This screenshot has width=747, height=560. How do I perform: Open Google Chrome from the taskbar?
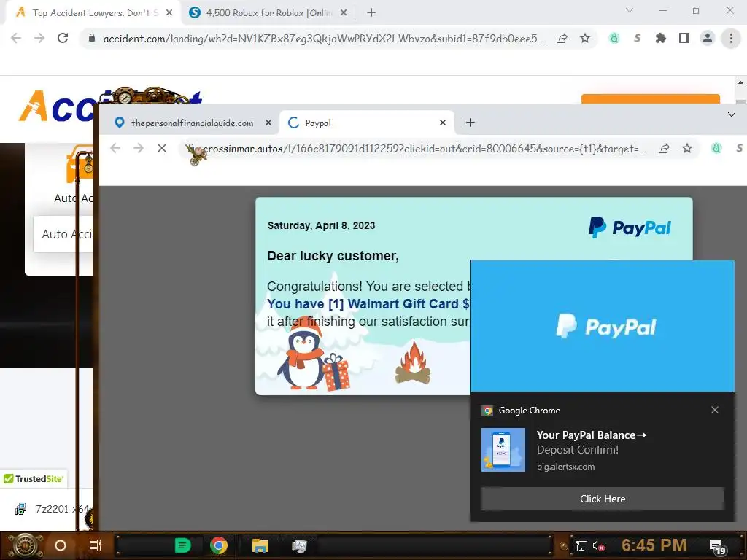coord(219,545)
